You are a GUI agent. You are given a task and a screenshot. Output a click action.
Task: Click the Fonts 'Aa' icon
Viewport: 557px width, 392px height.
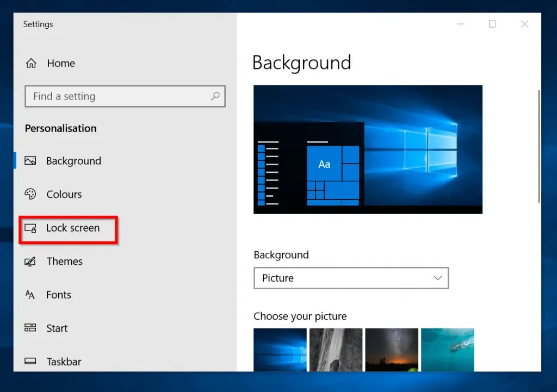[31, 295]
